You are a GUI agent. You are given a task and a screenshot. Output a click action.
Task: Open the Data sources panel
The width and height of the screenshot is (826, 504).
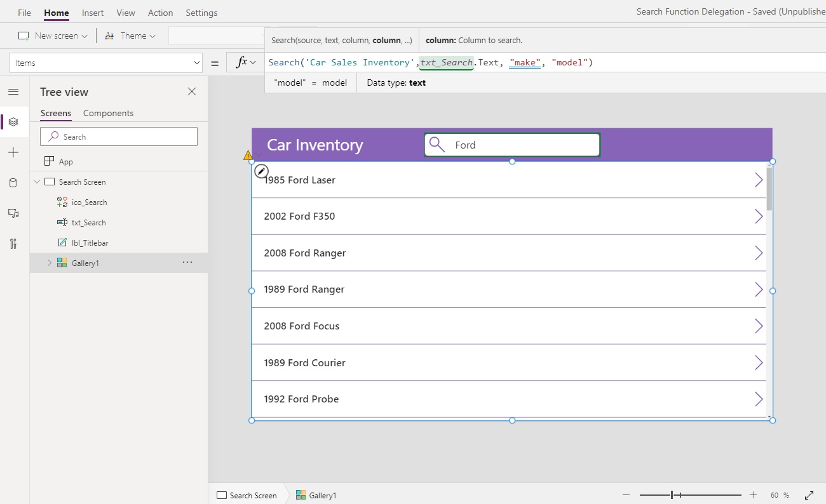coord(13,183)
